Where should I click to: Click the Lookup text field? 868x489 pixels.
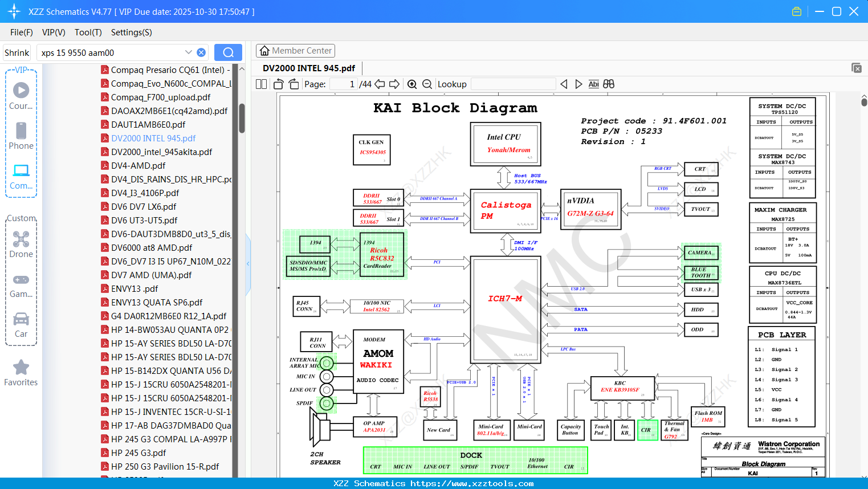tap(513, 84)
